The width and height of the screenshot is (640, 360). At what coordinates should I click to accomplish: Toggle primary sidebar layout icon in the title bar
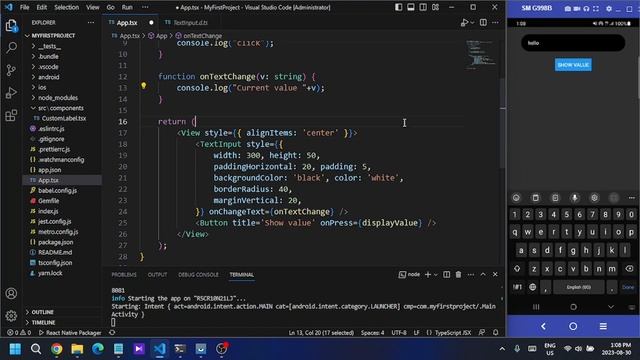(398, 7)
